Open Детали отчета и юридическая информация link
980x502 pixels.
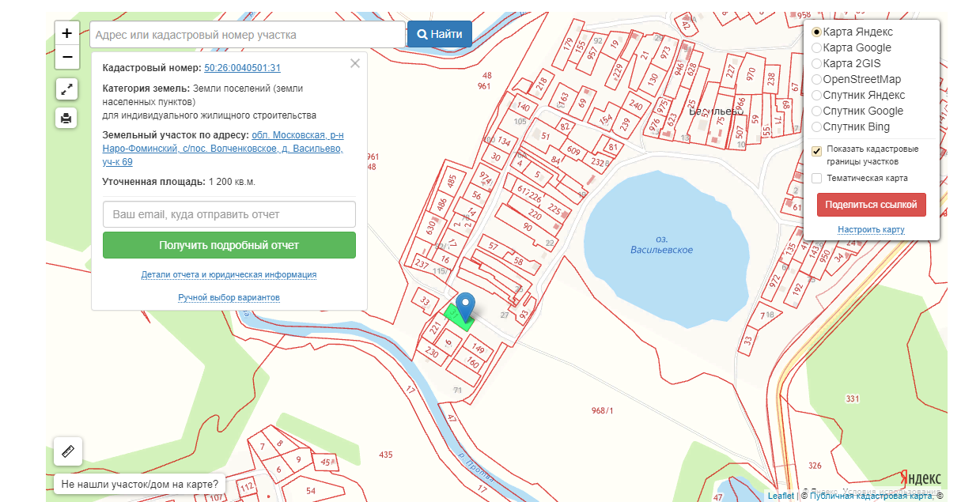click(229, 274)
